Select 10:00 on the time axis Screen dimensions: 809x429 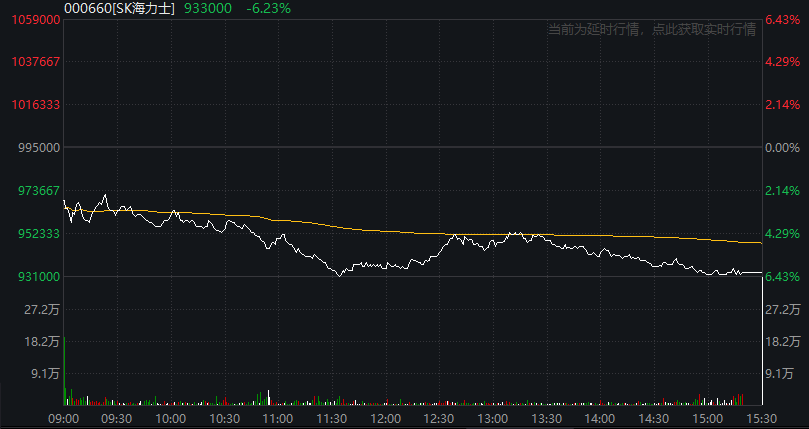click(x=170, y=418)
